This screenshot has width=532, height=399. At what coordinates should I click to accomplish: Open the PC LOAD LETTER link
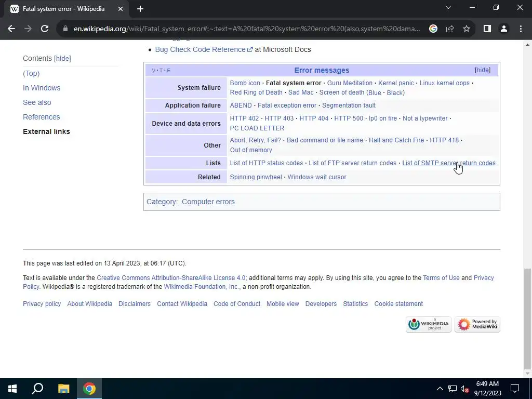[257, 128]
